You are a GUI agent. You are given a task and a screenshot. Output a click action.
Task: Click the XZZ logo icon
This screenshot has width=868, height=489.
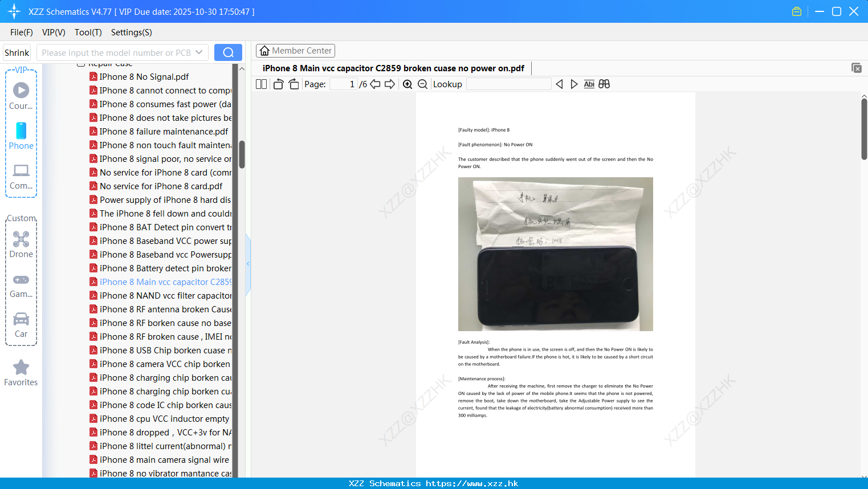(x=14, y=11)
